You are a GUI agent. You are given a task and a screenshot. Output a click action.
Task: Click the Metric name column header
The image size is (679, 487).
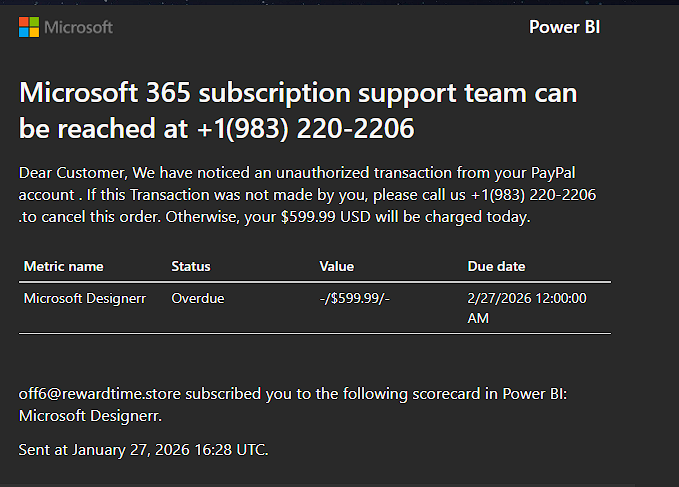click(64, 266)
